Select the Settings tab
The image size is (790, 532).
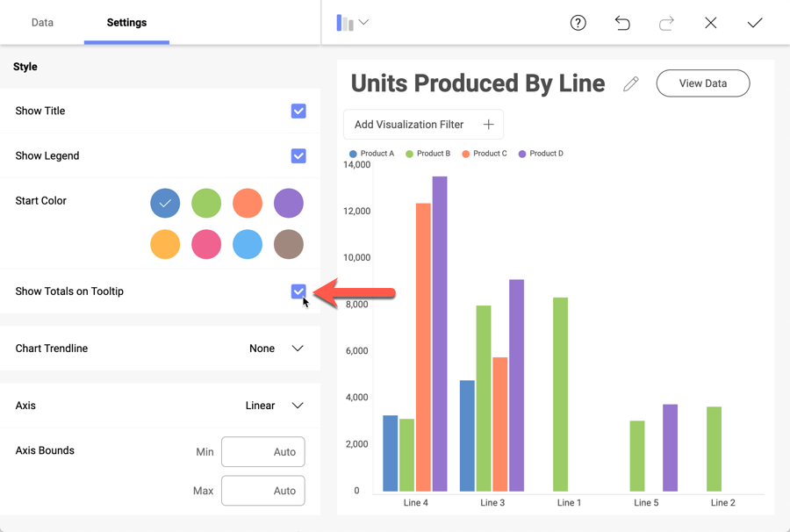click(126, 23)
